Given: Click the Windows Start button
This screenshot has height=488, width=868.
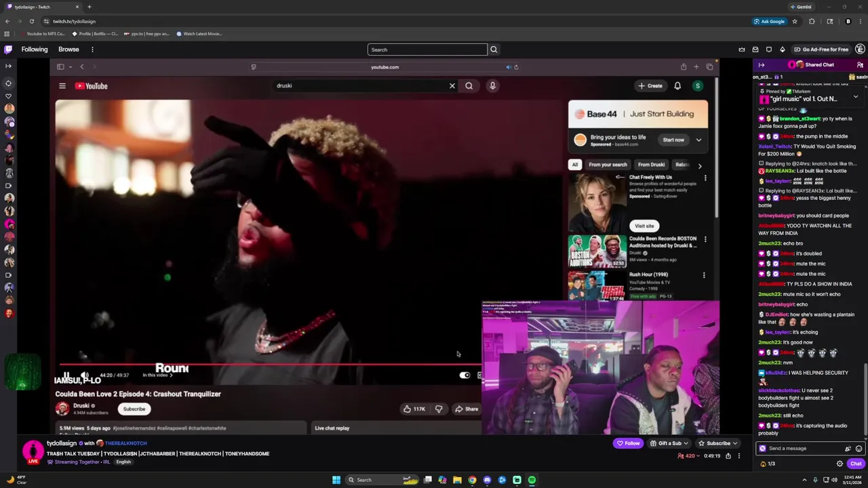Looking at the screenshot, I should (336, 480).
